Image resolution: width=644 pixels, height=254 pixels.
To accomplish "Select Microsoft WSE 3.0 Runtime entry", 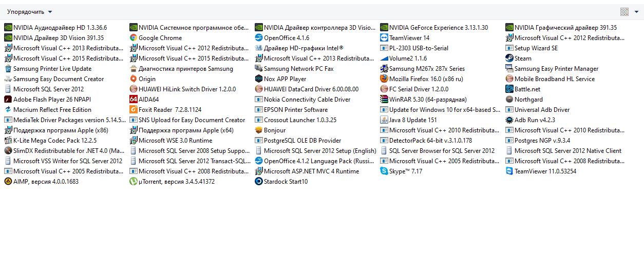I will coord(171,141).
